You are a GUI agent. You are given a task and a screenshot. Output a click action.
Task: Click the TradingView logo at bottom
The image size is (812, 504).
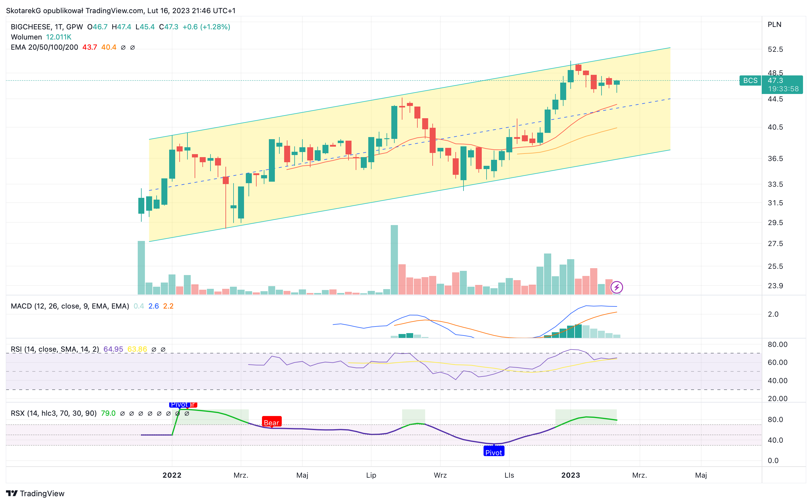[x=35, y=493]
